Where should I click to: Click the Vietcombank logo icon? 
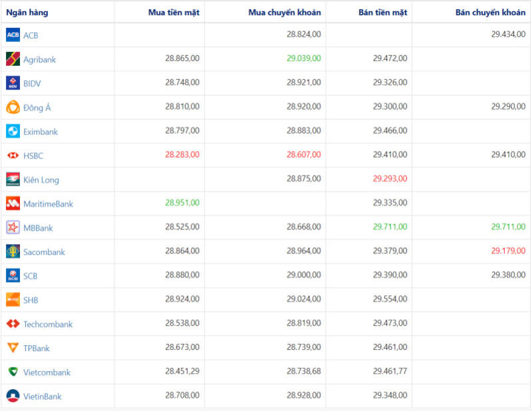[13, 372]
